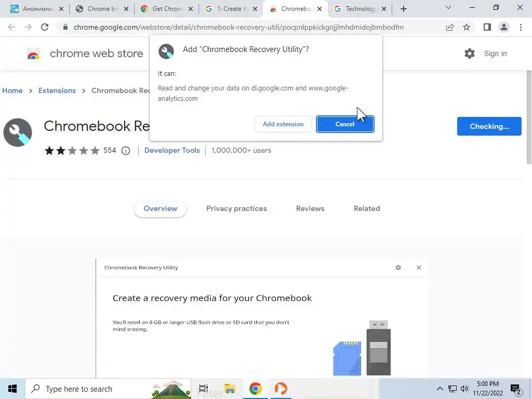Switch to the Get Chrom tab
The height and width of the screenshot is (399, 532).
click(167, 9)
